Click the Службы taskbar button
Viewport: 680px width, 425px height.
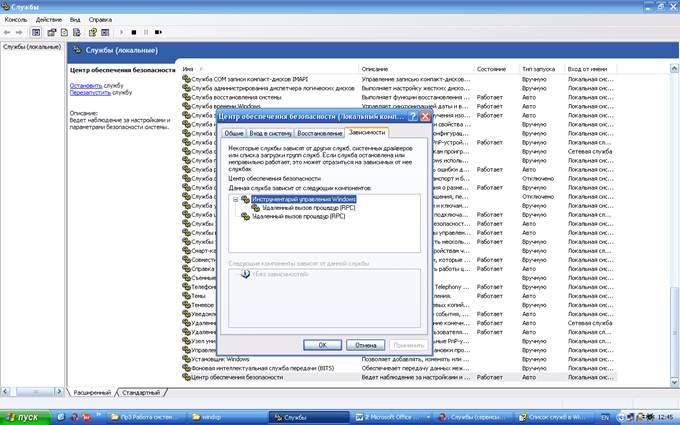[309, 417]
